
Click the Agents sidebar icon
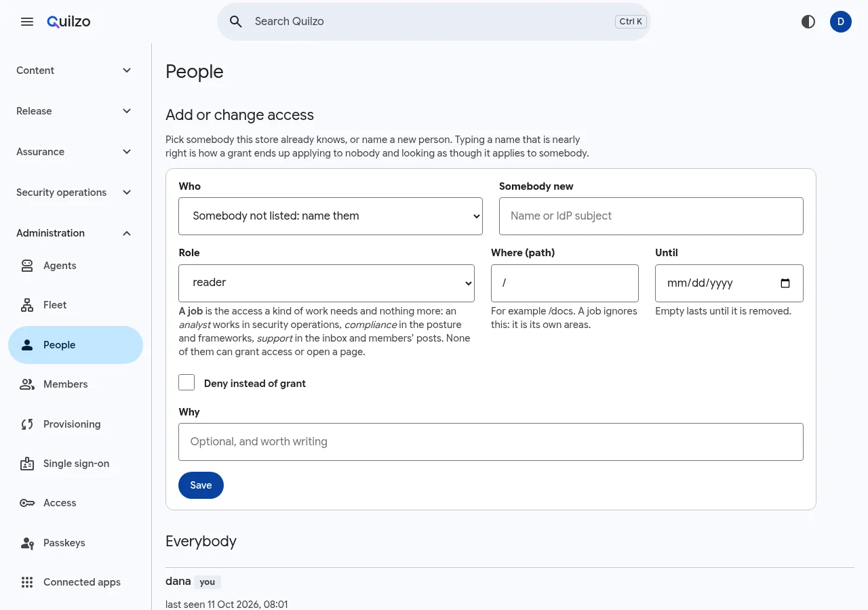[27, 266]
